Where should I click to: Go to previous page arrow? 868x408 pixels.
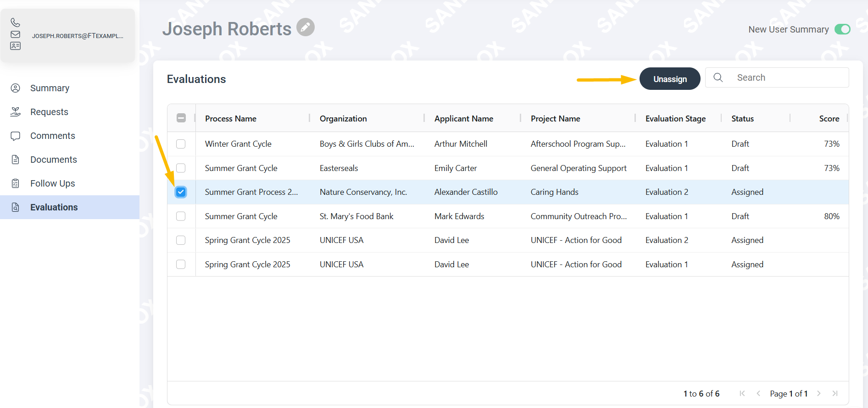point(758,393)
